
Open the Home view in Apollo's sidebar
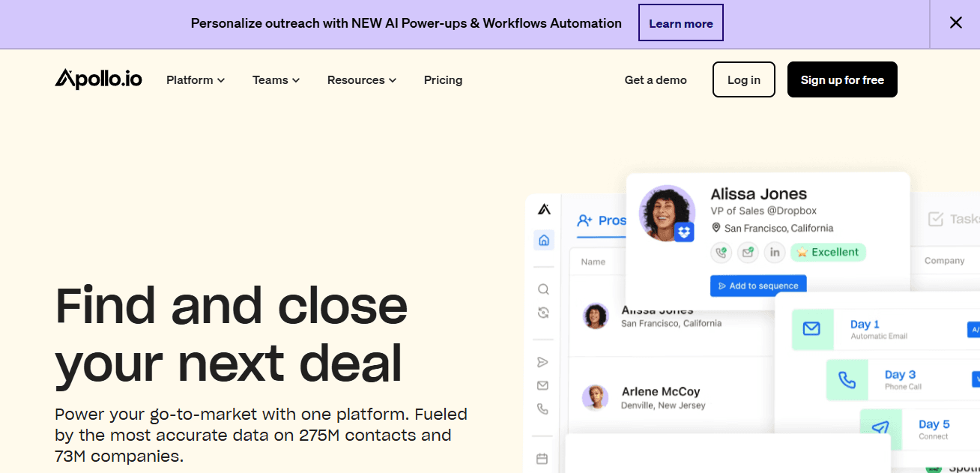[x=543, y=240]
